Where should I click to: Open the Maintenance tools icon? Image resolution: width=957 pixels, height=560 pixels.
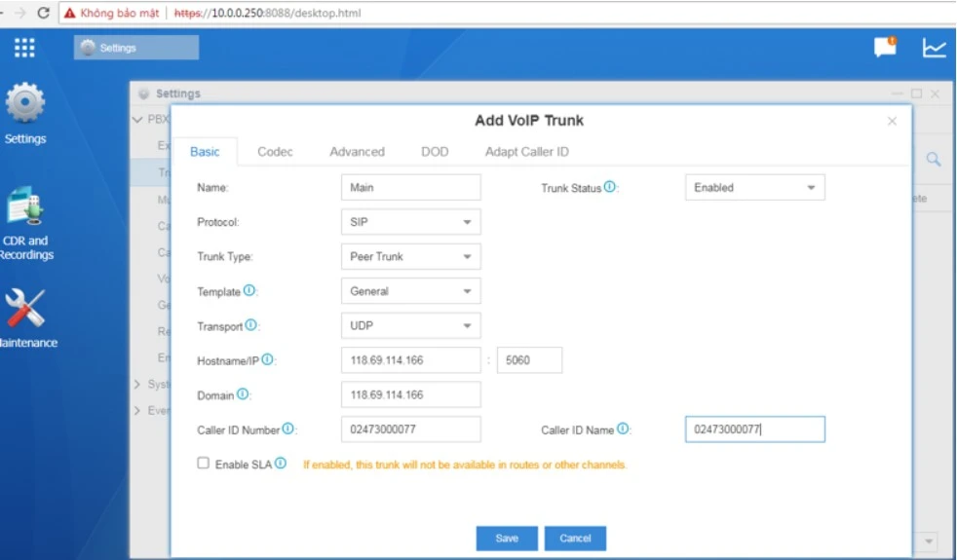25,309
